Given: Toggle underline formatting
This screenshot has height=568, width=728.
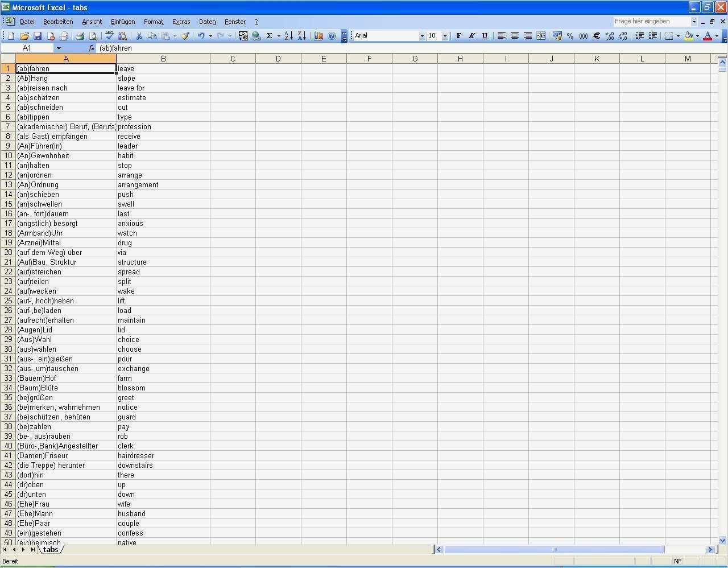Looking at the screenshot, I should [x=485, y=35].
